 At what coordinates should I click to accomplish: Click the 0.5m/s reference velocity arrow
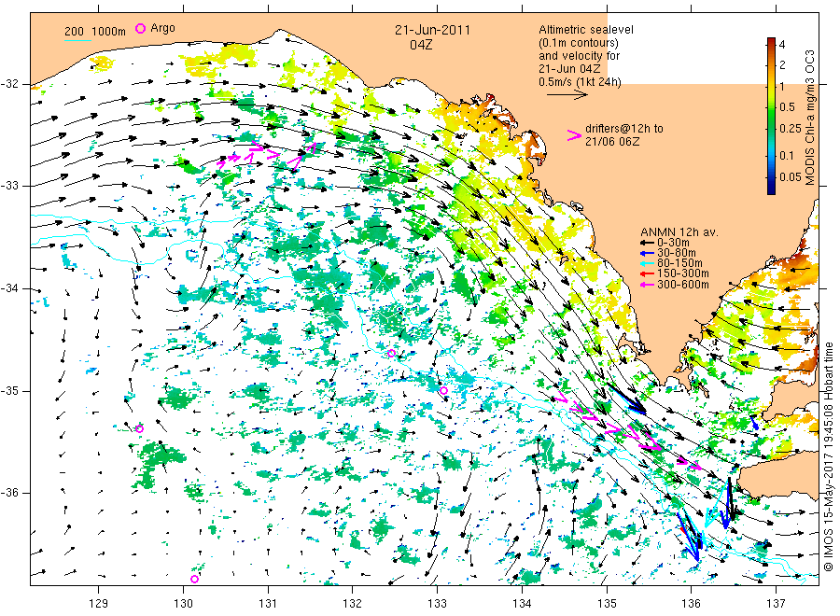567,95
